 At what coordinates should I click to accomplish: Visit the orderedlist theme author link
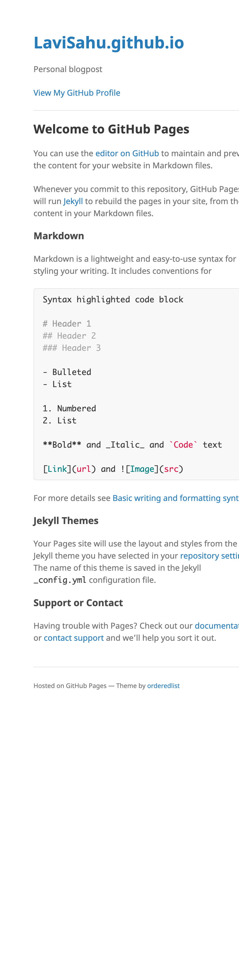click(163, 685)
